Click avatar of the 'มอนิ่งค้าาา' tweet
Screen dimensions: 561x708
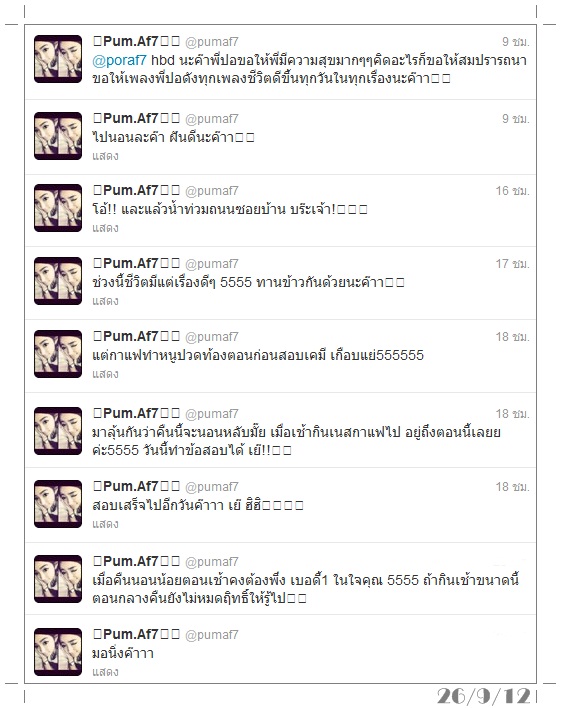click(58, 652)
